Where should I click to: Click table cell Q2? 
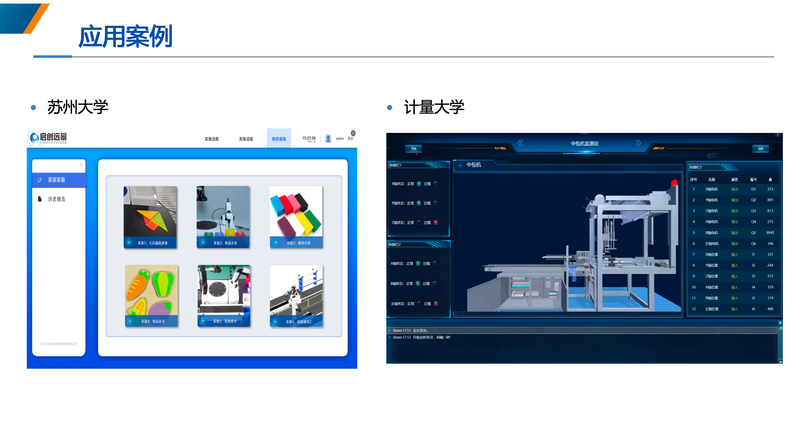753,200
